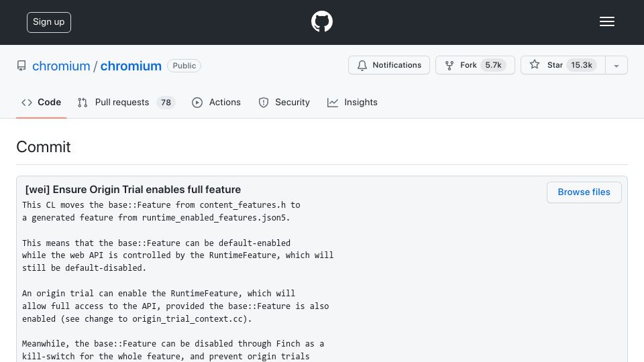This screenshot has height=362, width=644.
Task: Expand the Star lists dropdown arrow
Action: (616, 66)
